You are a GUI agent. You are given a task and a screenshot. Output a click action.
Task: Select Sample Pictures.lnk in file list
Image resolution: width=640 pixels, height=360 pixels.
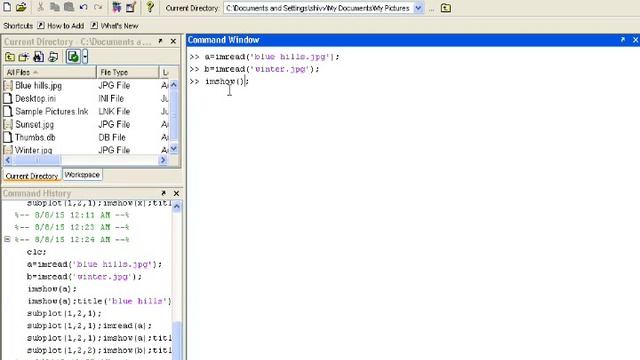51,111
